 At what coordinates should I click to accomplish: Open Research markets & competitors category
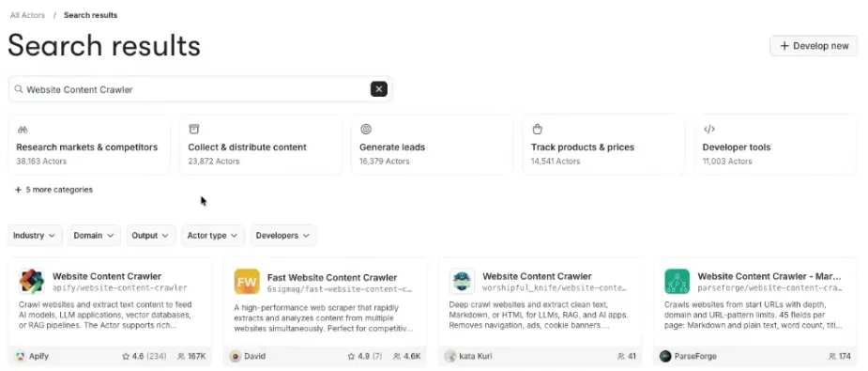click(x=89, y=145)
